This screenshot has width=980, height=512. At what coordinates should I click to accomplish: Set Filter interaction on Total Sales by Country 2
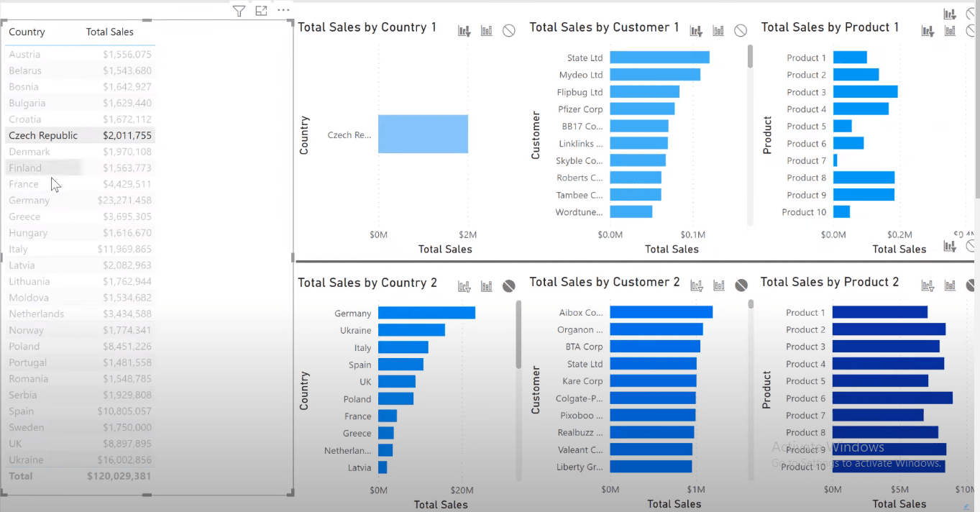click(464, 286)
